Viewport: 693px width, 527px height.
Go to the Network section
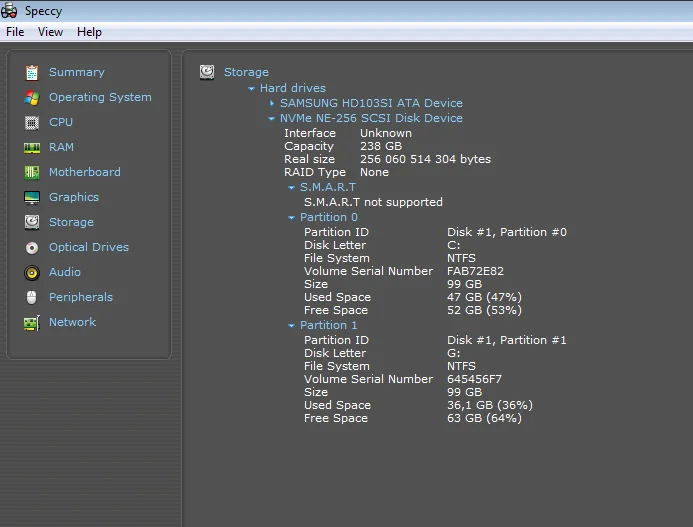[x=72, y=322]
